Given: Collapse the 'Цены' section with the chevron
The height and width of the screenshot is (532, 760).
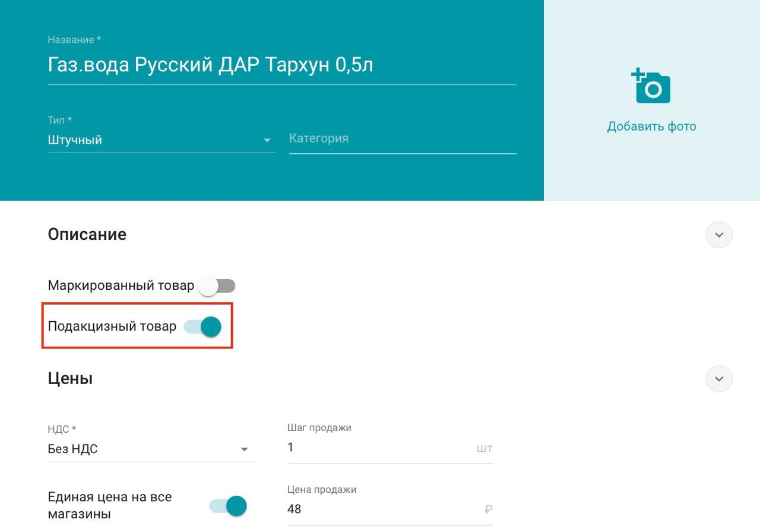Looking at the screenshot, I should (x=718, y=379).
